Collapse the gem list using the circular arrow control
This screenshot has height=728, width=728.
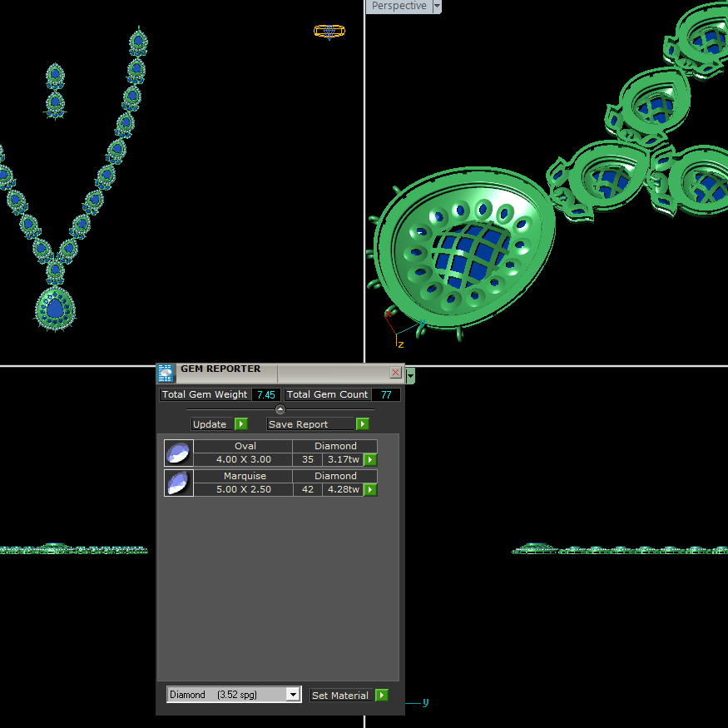click(x=280, y=409)
